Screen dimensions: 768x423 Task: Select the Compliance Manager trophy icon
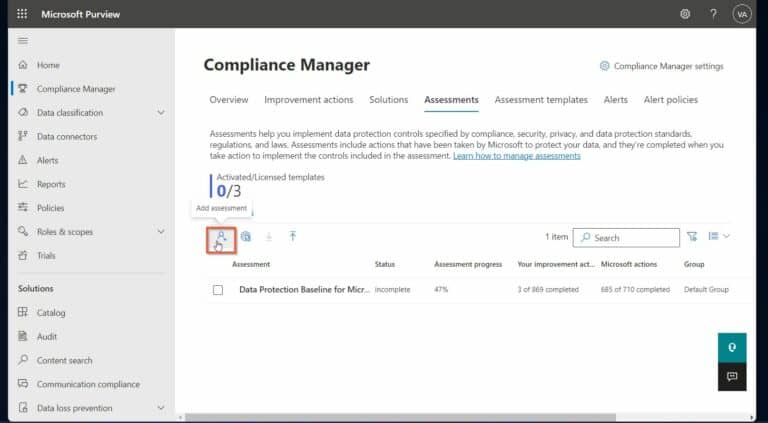pos(23,89)
